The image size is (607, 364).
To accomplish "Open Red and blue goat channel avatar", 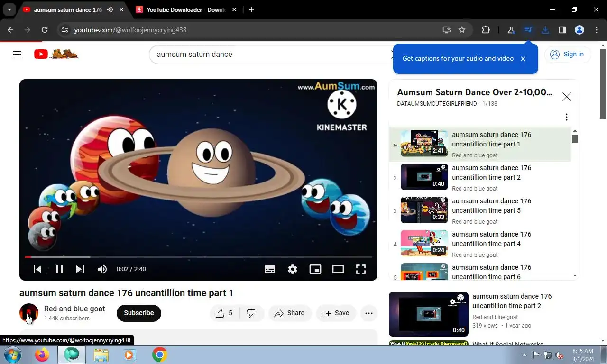I will coord(29,313).
